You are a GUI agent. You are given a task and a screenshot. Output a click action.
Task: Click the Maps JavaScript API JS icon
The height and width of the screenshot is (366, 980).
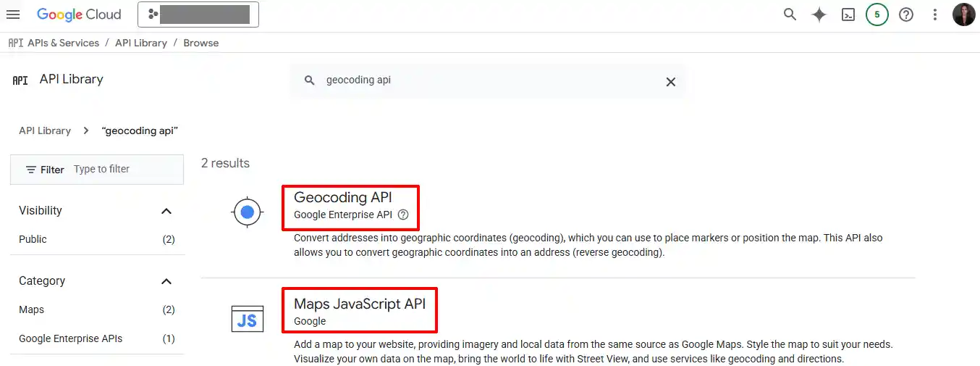pos(248,319)
